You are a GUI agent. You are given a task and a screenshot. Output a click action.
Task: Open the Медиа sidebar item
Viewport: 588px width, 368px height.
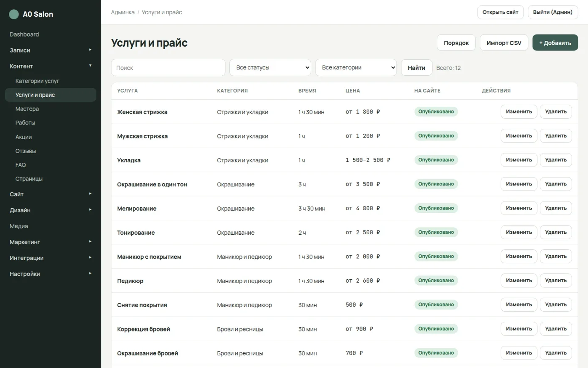pos(50,226)
